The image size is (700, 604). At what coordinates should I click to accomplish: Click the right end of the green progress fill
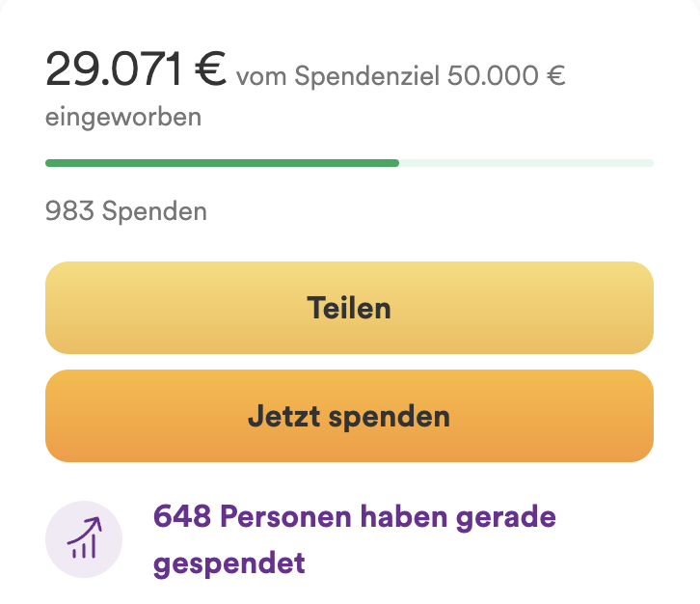(x=395, y=163)
